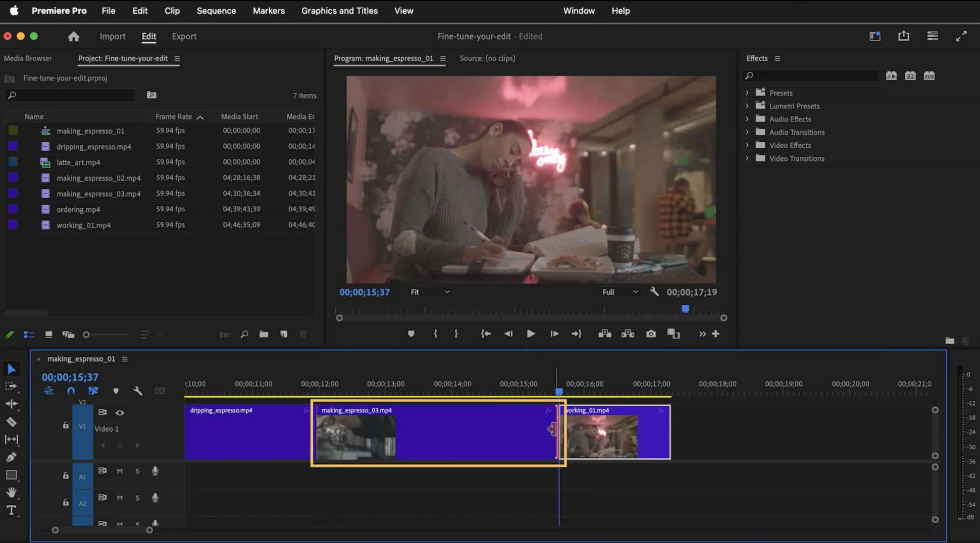Viewport: 980px width, 543px height.
Task: Click the Extract button
Action: pos(628,334)
